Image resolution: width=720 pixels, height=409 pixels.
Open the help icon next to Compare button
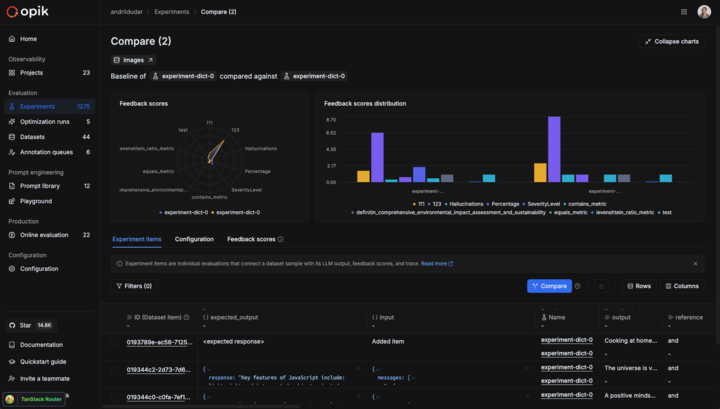(578, 286)
